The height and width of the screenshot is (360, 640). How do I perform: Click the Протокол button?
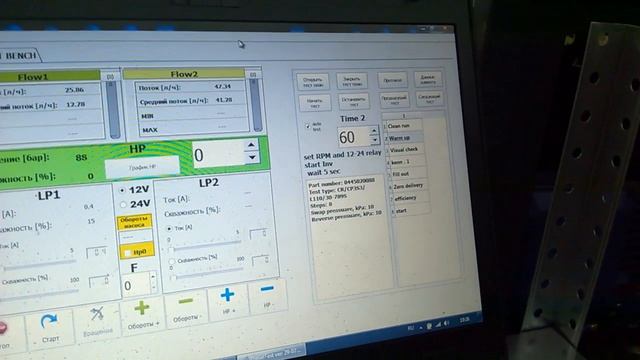click(x=392, y=80)
